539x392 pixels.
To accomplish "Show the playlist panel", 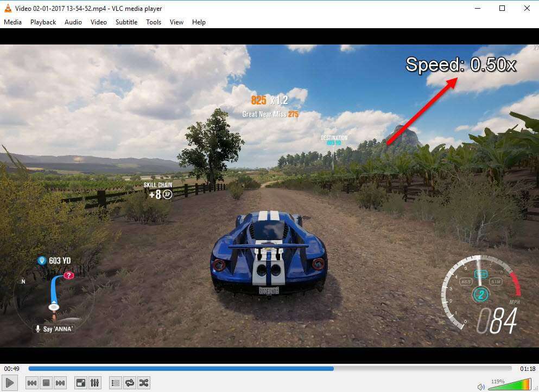I will 116,383.
